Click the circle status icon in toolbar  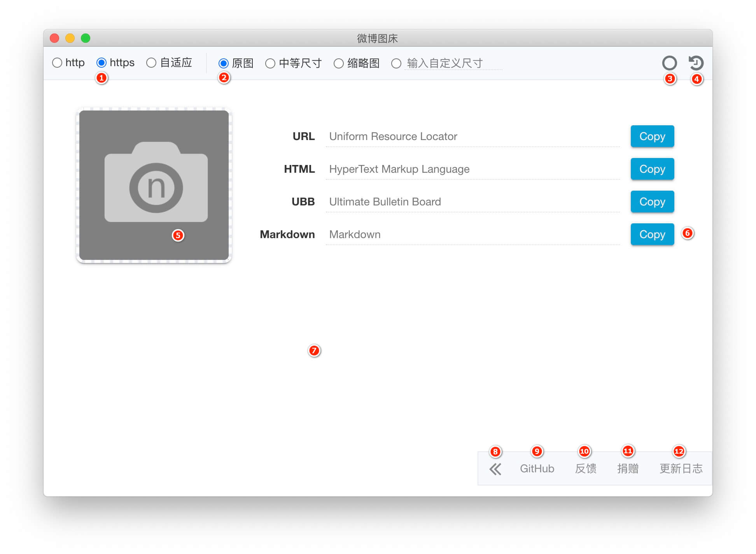click(x=669, y=63)
